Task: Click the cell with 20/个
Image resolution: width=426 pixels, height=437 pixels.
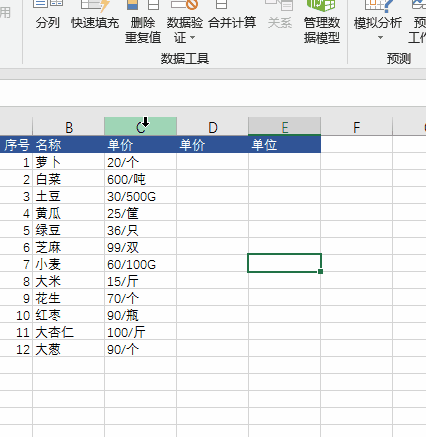Action: tap(140, 162)
